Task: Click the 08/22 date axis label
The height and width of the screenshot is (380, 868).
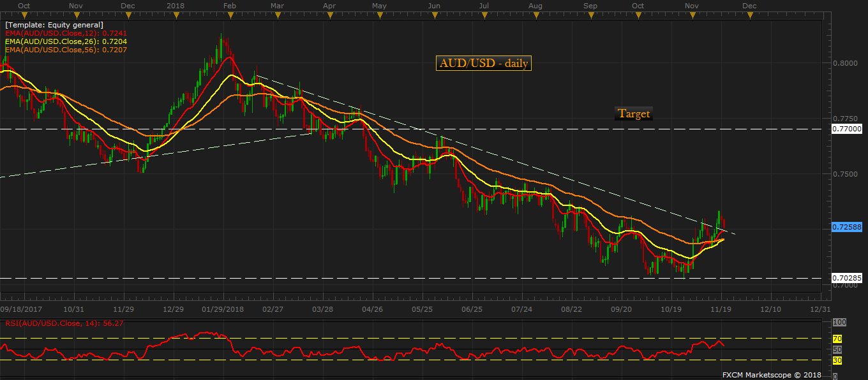Action: pyautogui.click(x=572, y=309)
